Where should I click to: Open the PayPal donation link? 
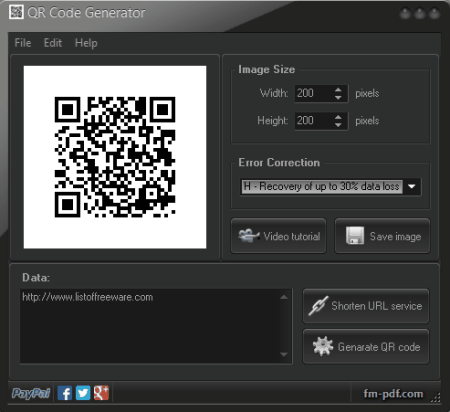pyautogui.click(x=31, y=393)
